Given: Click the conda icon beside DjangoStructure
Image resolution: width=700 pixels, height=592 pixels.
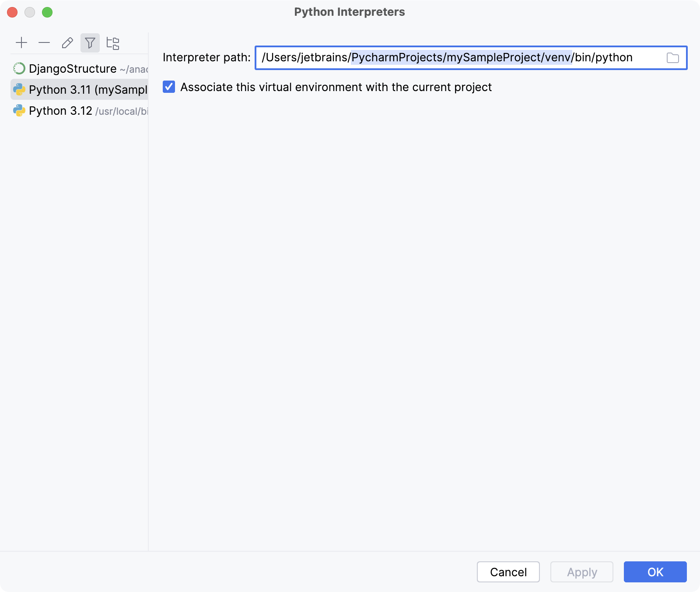Looking at the screenshot, I should [18, 68].
